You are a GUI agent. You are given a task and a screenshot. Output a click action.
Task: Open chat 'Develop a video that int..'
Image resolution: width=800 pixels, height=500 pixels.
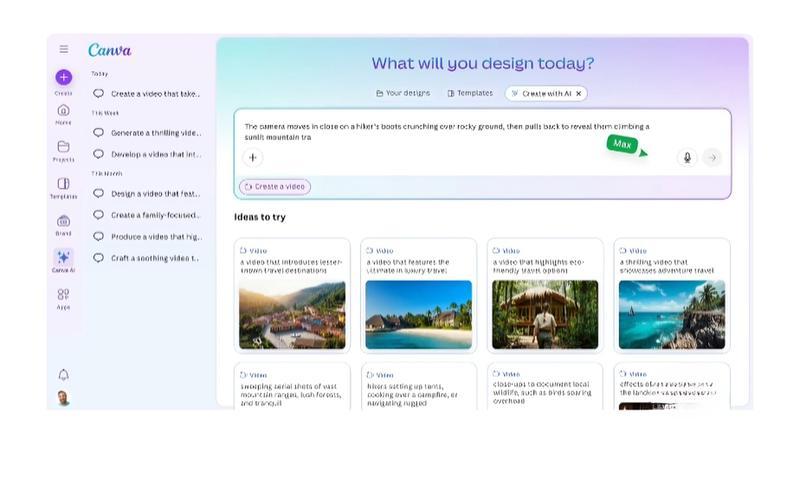(x=147, y=154)
